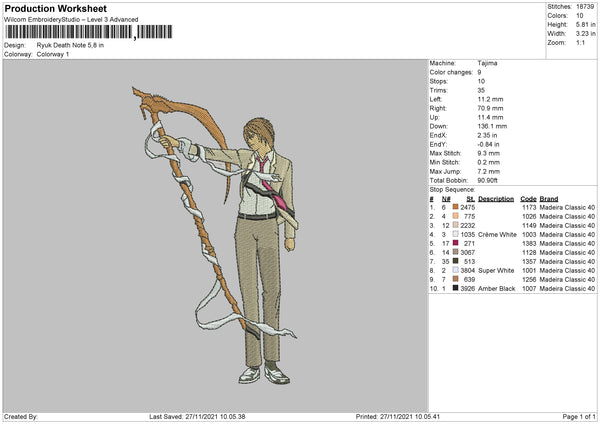Click the 'Crème White' description
600x424 pixels.
pyautogui.click(x=497, y=235)
